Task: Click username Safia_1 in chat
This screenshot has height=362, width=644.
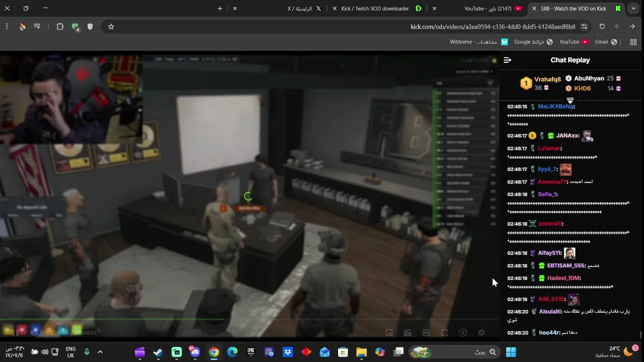Action: (547, 194)
